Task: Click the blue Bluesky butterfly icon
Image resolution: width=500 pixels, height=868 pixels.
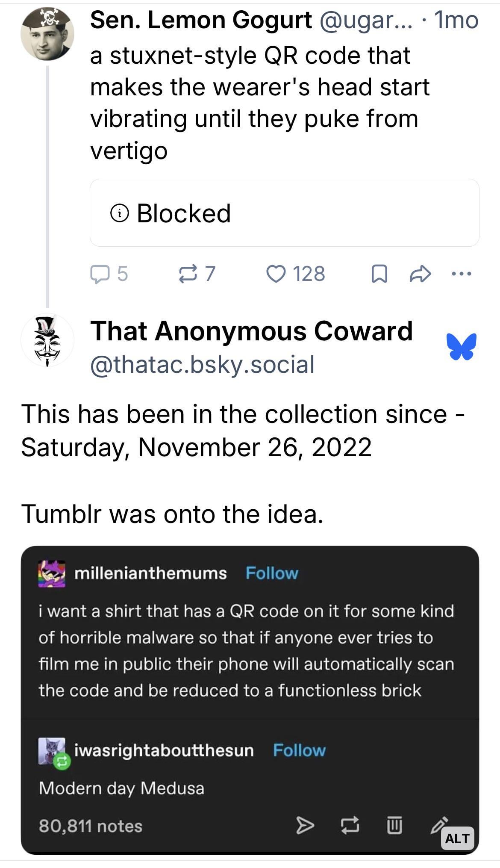Action: click(x=462, y=346)
